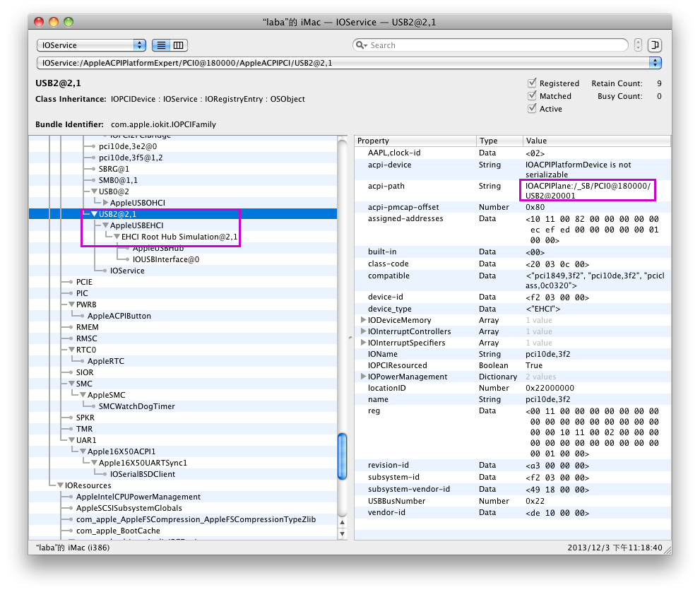Expand the IOInterruptSpecifiers property
This screenshot has height=597, width=700.
pyautogui.click(x=363, y=343)
